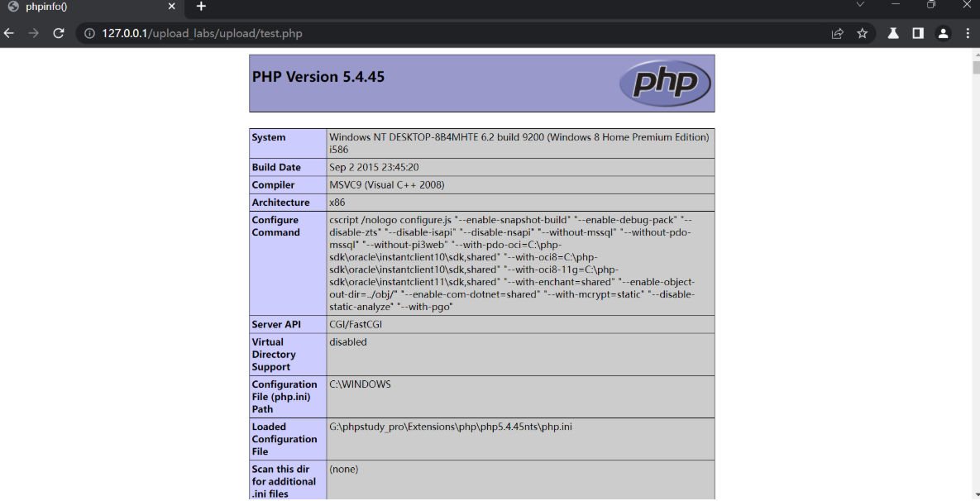View site information icon in address bar
The image size is (980, 501).
click(89, 34)
